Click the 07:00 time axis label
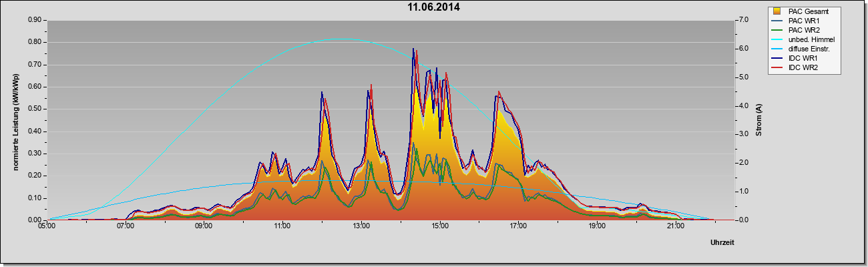This screenshot has height=267, width=868. pyautogui.click(x=125, y=226)
